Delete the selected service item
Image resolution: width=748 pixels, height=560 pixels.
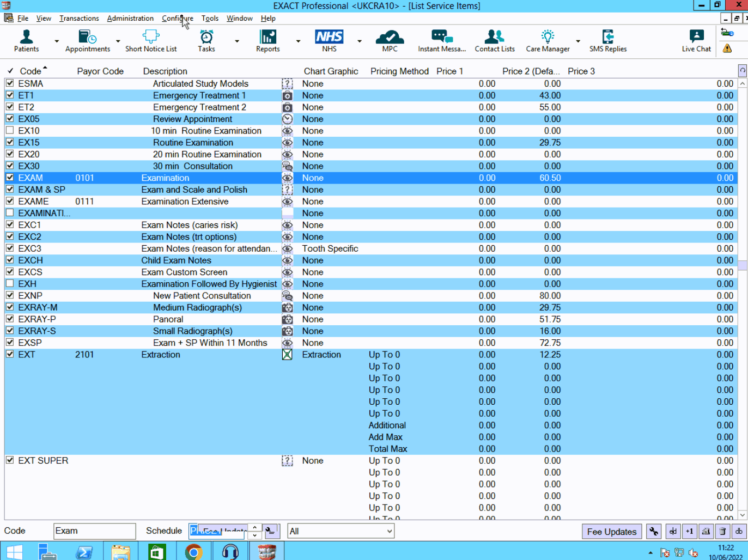(722, 531)
